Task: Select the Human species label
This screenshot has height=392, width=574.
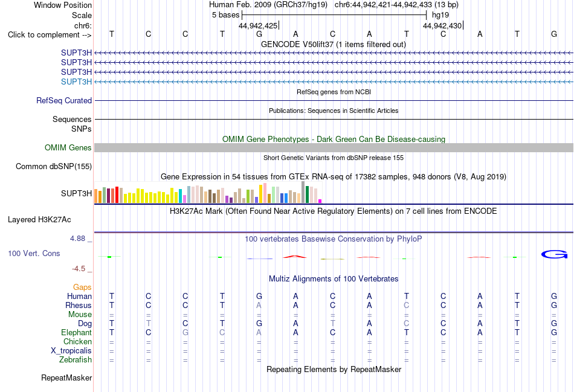Action: pos(79,296)
